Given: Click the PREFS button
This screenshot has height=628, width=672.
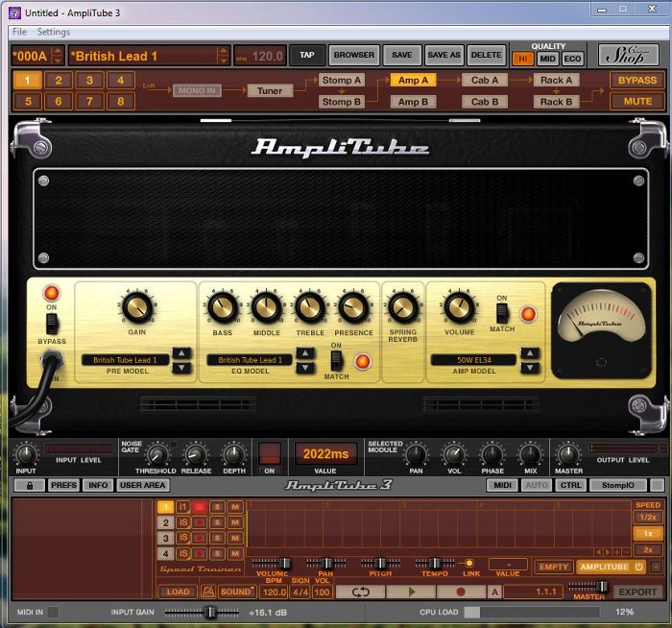Looking at the screenshot, I should point(63,485).
